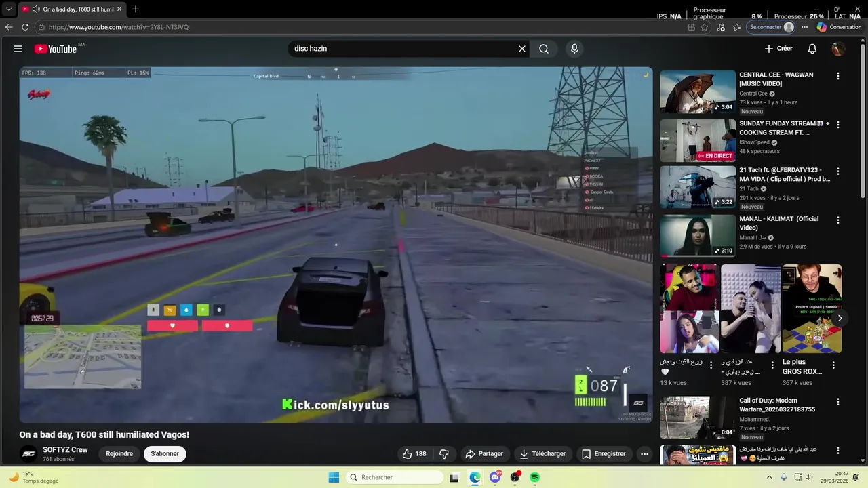Open the tab search dropdown
Screen dimensions: 868x488
(x=9, y=9)
